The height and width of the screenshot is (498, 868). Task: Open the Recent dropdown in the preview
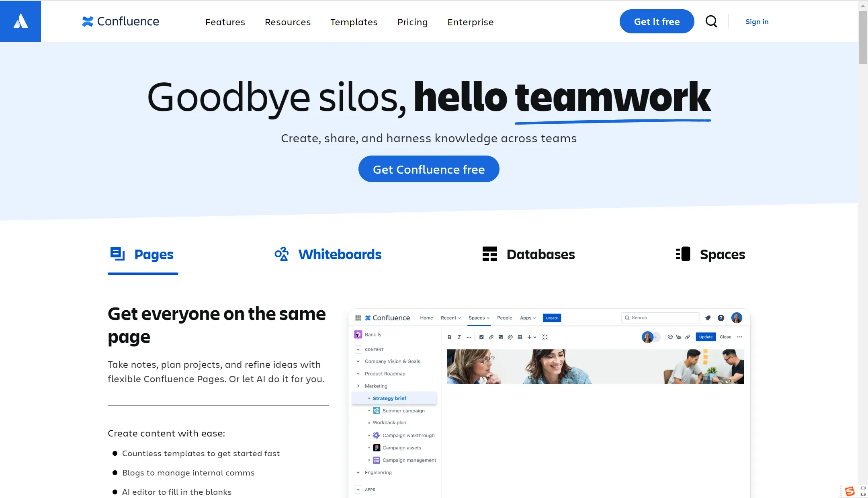[451, 318]
